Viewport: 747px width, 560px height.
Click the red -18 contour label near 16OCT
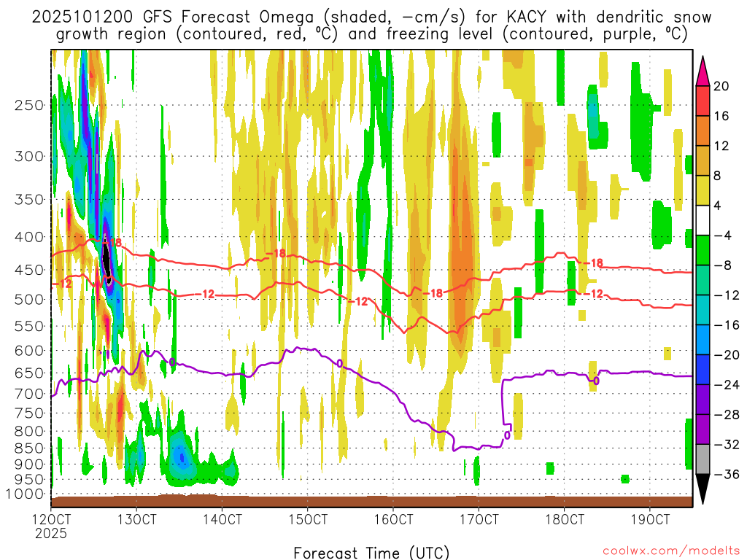[x=433, y=293]
